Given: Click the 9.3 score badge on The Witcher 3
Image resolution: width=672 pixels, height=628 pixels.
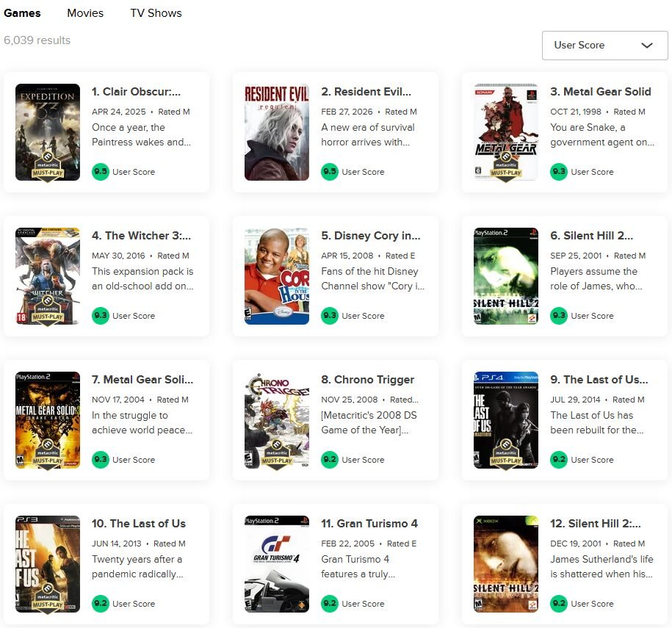Looking at the screenshot, I should [100, 316].
